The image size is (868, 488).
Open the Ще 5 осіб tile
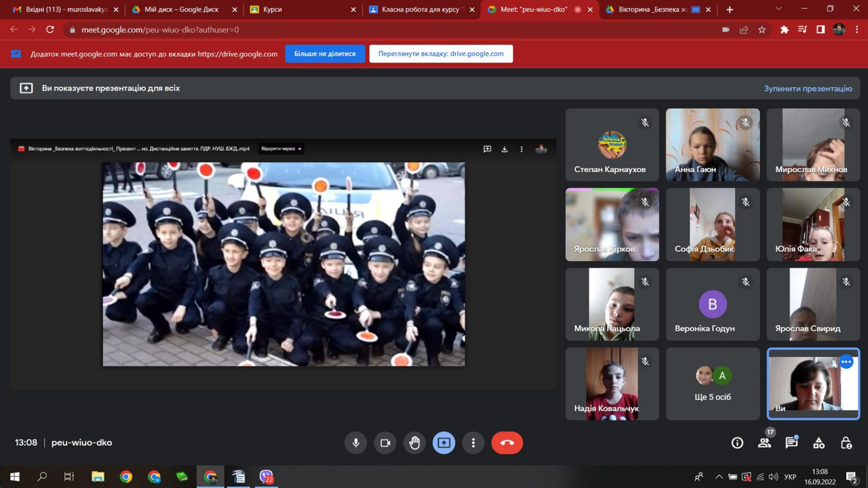coord(713,384)
